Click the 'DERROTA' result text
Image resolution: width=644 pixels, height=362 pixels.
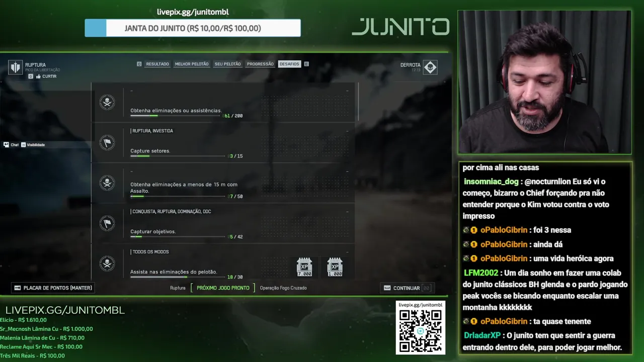[411, 65]
